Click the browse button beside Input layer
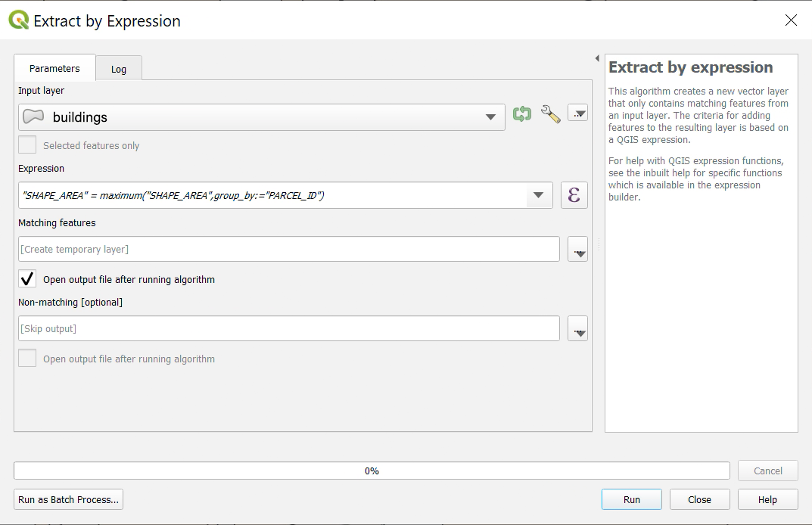 pos(577,114)
